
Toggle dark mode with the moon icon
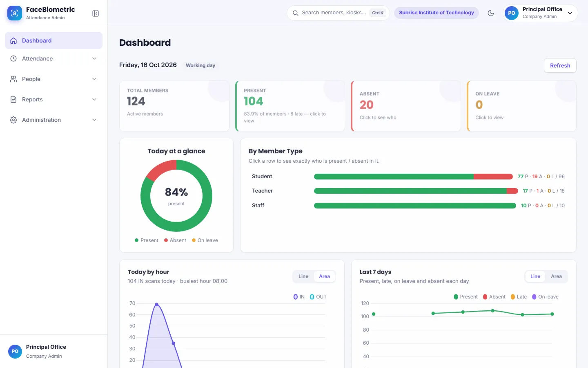click(491, 13)
